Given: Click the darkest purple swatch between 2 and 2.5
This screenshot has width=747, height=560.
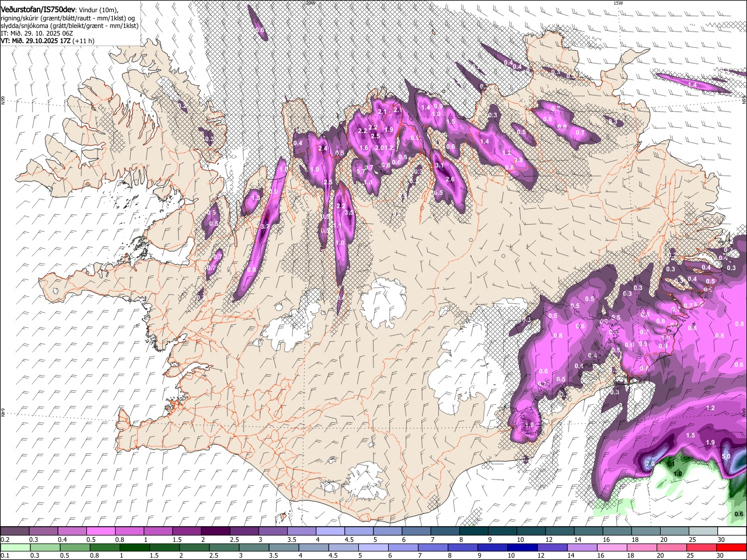Looking at the screenshot, I should coord(215,531).
